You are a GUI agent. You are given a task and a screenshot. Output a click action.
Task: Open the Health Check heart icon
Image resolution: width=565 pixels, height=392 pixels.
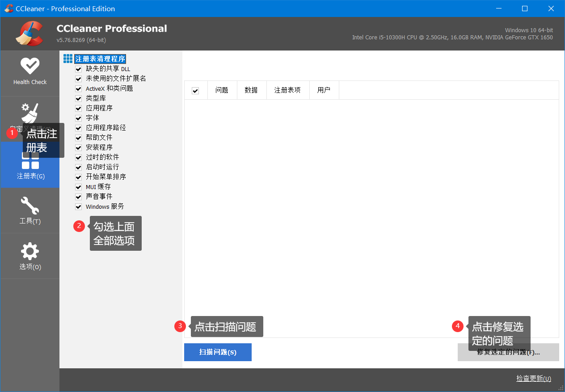pyautogui.click(x=30, y=66)
